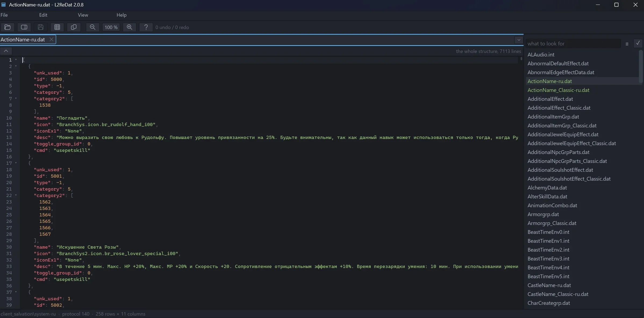Toggle the checkmark button beside search field
The height and width of the screenshot is (318, 644).
click(638, 43)
